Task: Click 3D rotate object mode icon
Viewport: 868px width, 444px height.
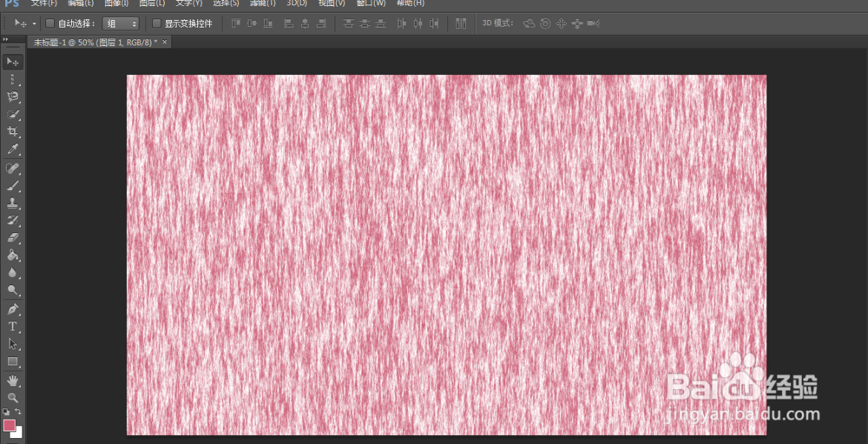Action: click(x=529, y=23)
